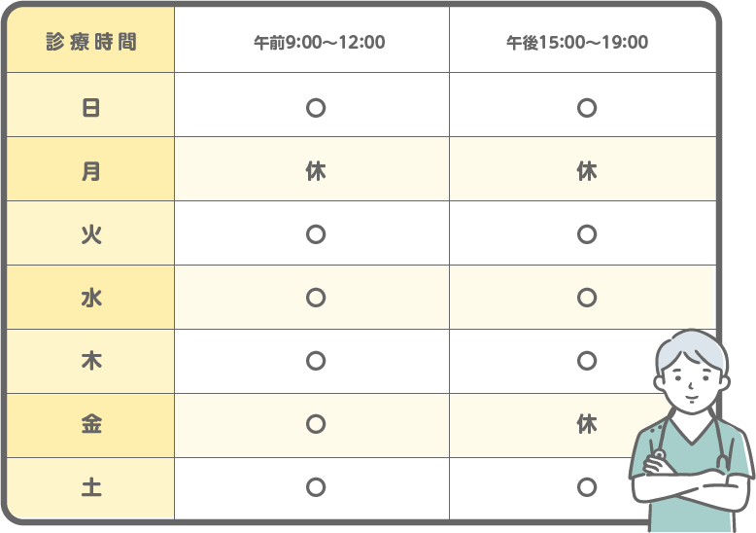Screen dimensions: 756x533
Task: Click the 診療時間 header cell
Action: 91,42
